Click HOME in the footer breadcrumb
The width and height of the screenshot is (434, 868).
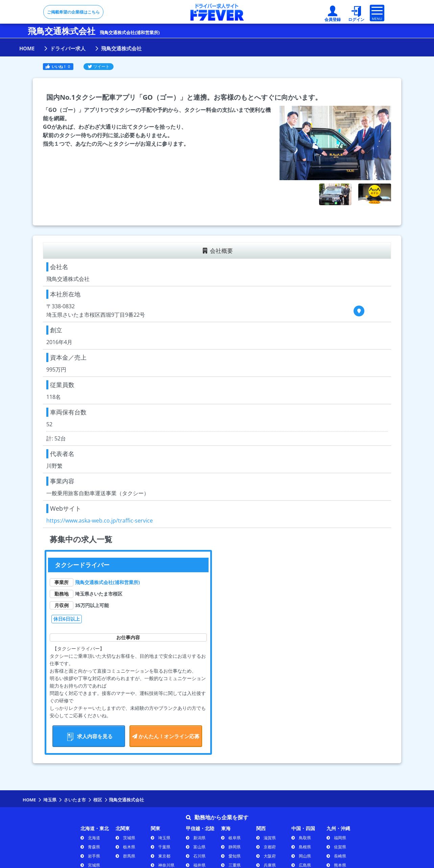pyautogui.click(x=29, y=800)
